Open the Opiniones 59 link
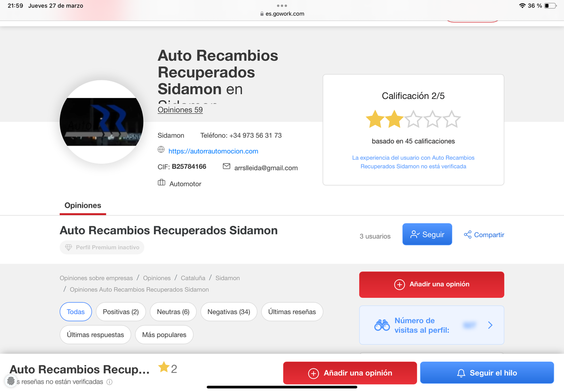This screenshot has width=564, height=392. [x=180, y=110]
